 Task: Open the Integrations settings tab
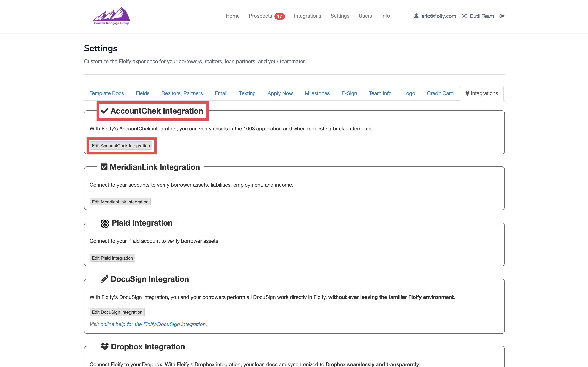pyautogui.click(x=481, y=93)
